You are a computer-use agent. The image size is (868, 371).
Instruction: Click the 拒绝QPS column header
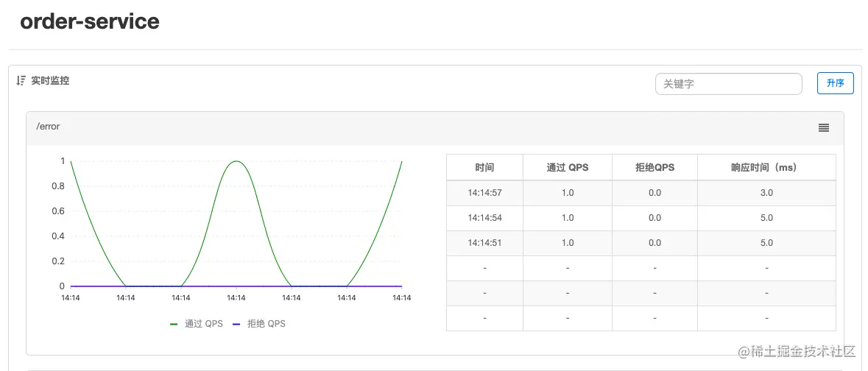click(x=655, y=167)
